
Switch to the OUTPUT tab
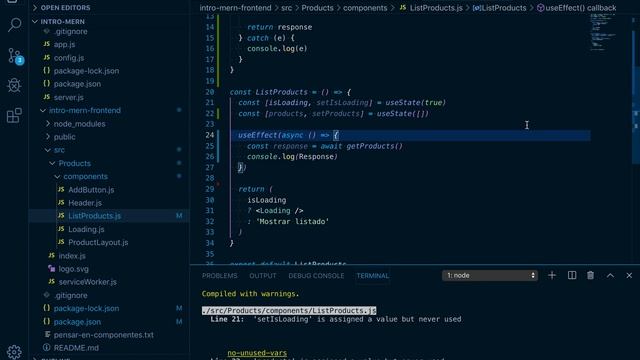pos(262,276)
